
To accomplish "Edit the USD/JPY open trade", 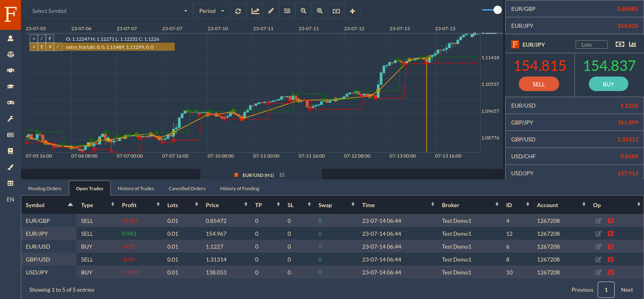I will click(599, 272).
